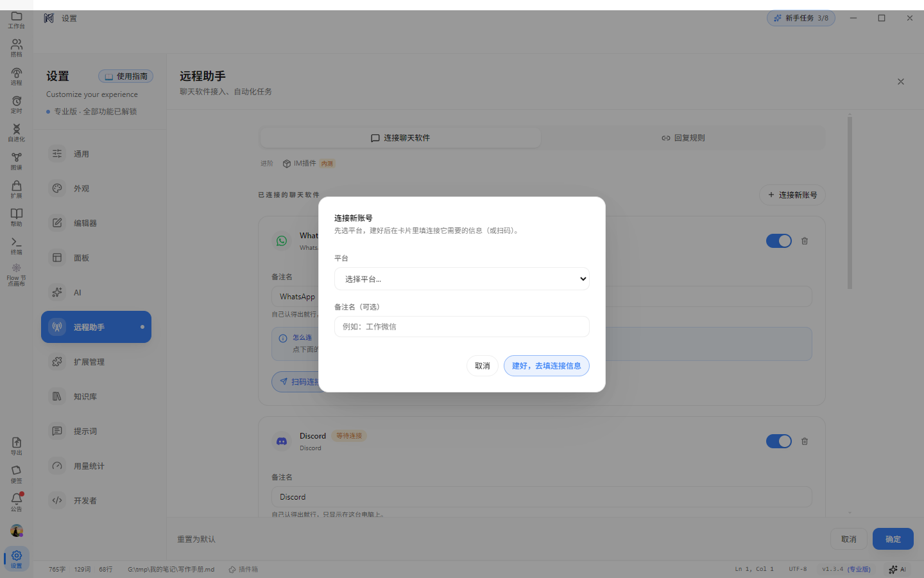The height and width of the screenshot is (578, 924).
Task: Toggle the WhatsApp connection switch
Action: coord(779,241)
